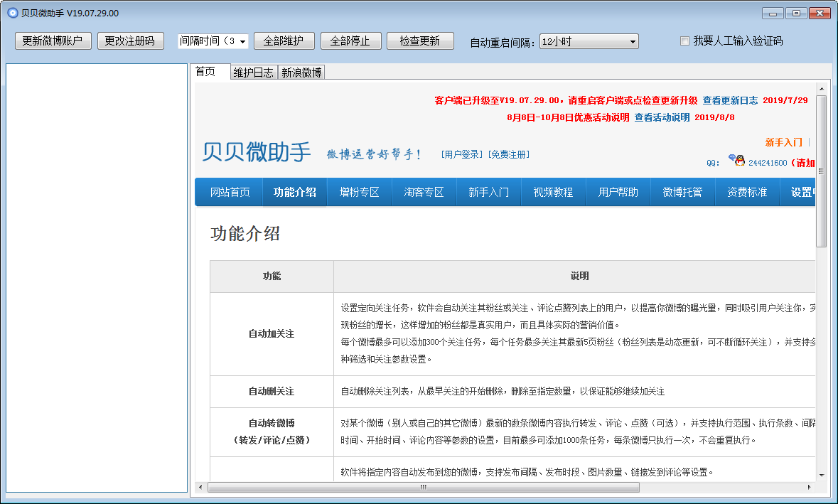Maximize the 贝贝微助手 window
Image resolution: width=838 pixels, height=504 pixels.
[796, 14]
